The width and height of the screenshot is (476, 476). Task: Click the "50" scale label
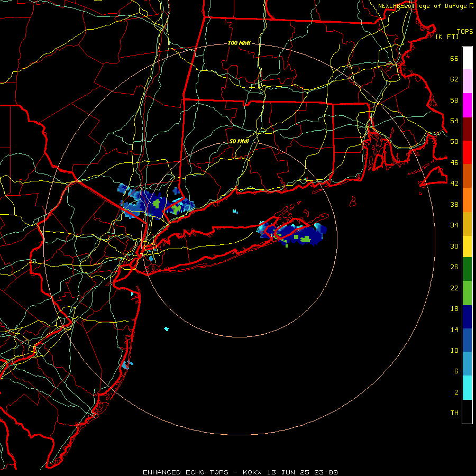click(x=454, y=142)
